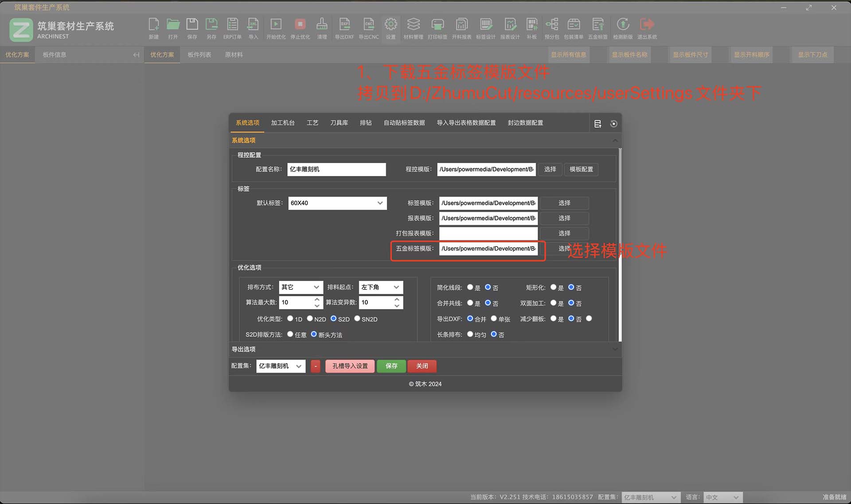This screenshot has width=851, height=504.
Task: Select N2D optimization type
Action: 310,318
